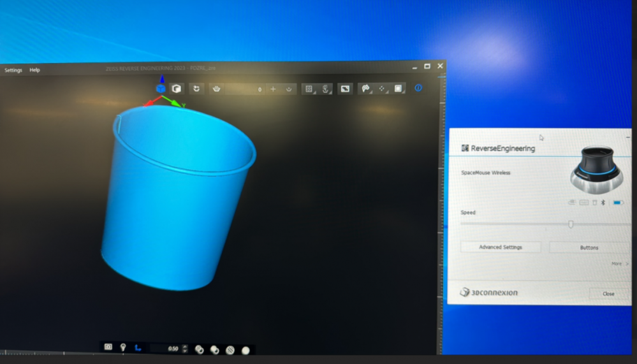637x364 pixels.
Task: Open the Settings menu
Action: (13, 70)
